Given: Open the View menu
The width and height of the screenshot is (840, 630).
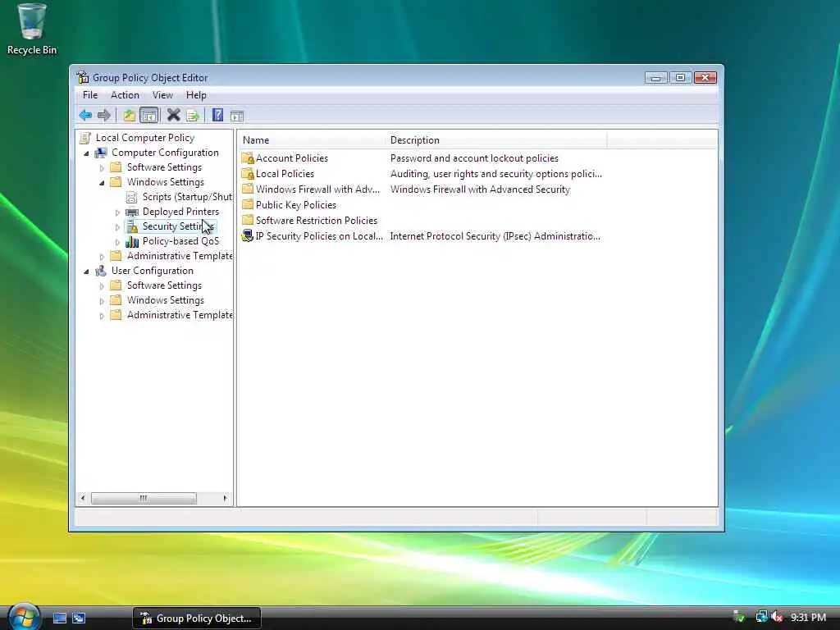Looking at the screenshot, I should click(162, 95).
